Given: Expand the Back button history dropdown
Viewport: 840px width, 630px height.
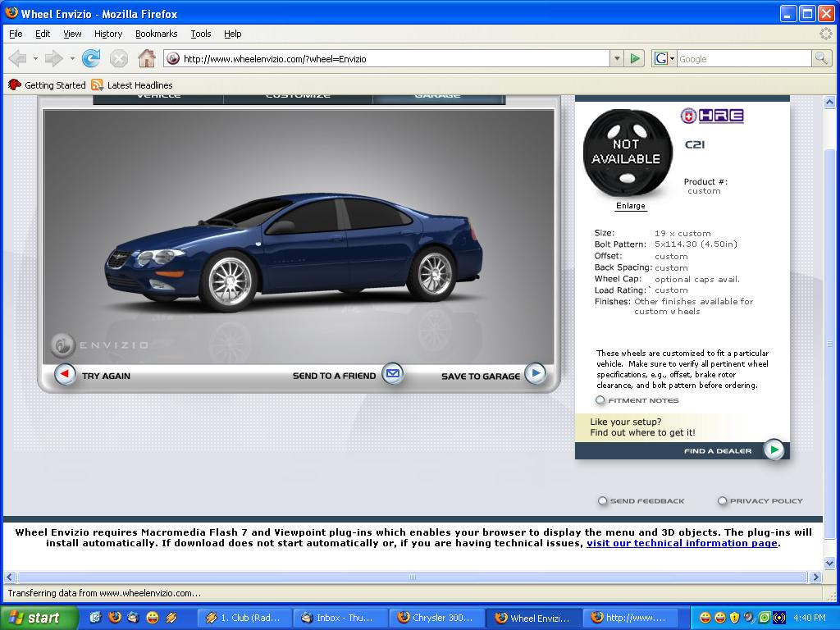Looking at the screenshot, I should coord(35,58).
